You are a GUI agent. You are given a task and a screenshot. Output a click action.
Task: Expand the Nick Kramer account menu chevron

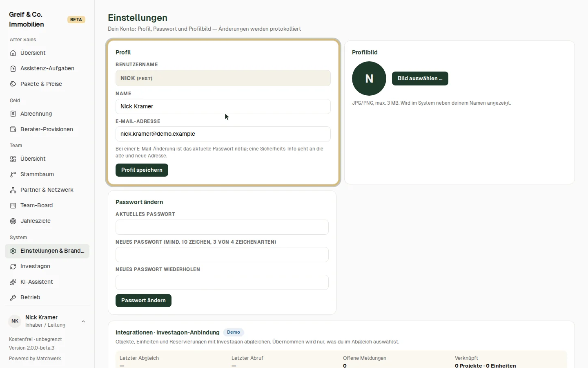[x=83, y=321]
